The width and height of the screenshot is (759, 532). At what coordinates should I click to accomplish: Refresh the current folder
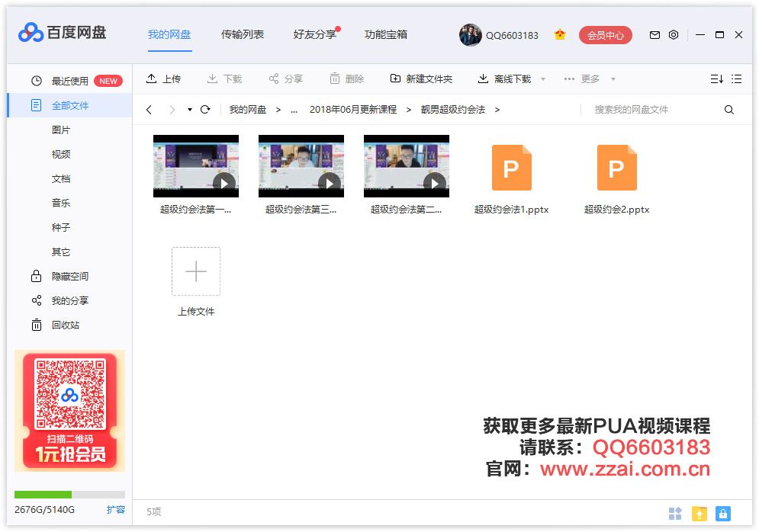[205, 110]
